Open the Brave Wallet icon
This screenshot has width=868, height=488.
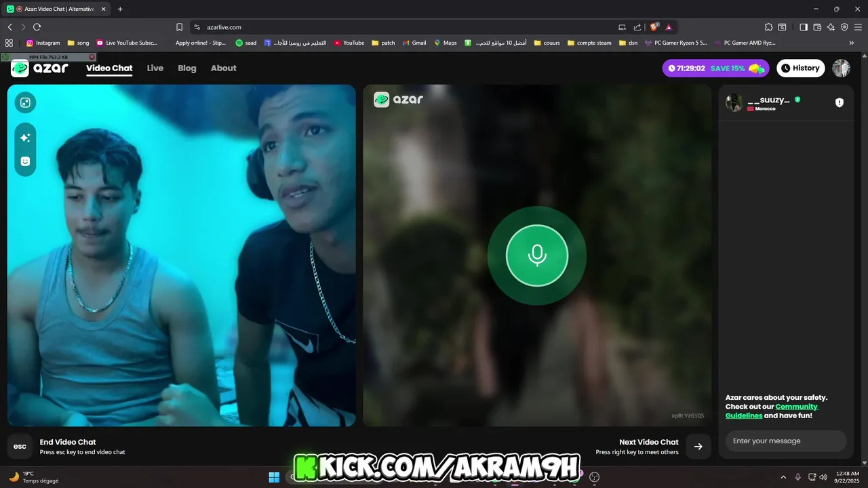point(817,27)
